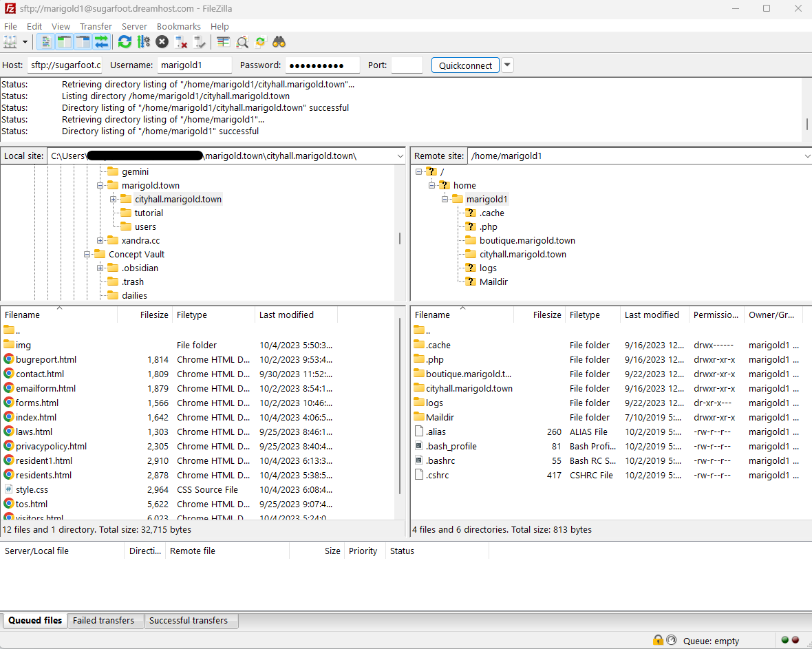Screen dimensions: 812x649
Task: Refresh the file and folder listings
Action: (x=124, y=42)
